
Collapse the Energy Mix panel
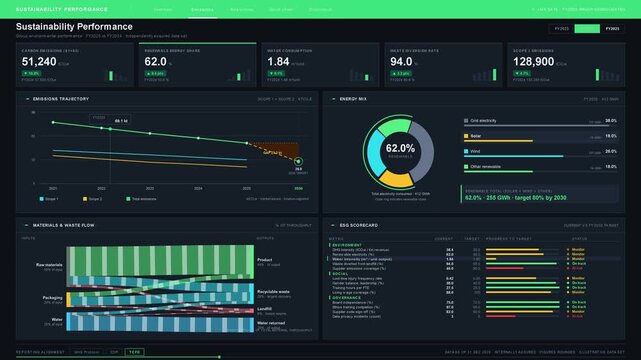(x=334, y=99)
